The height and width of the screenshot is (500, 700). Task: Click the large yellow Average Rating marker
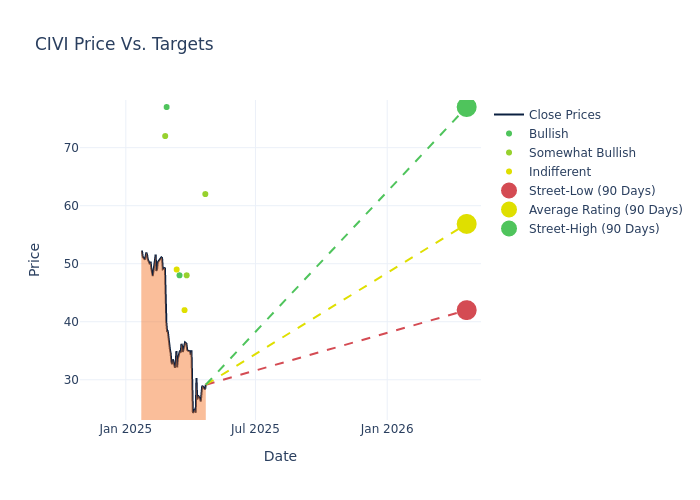(466, 224)
